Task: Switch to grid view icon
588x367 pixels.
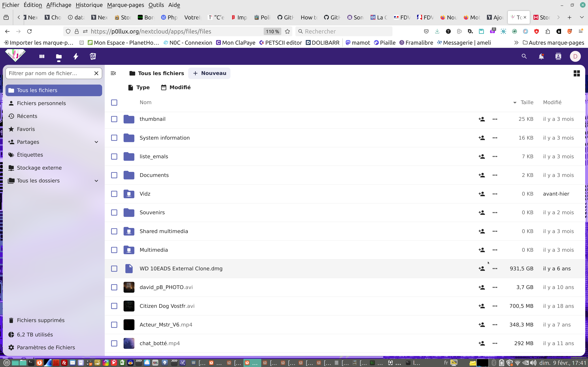Action: pos(577,73)
